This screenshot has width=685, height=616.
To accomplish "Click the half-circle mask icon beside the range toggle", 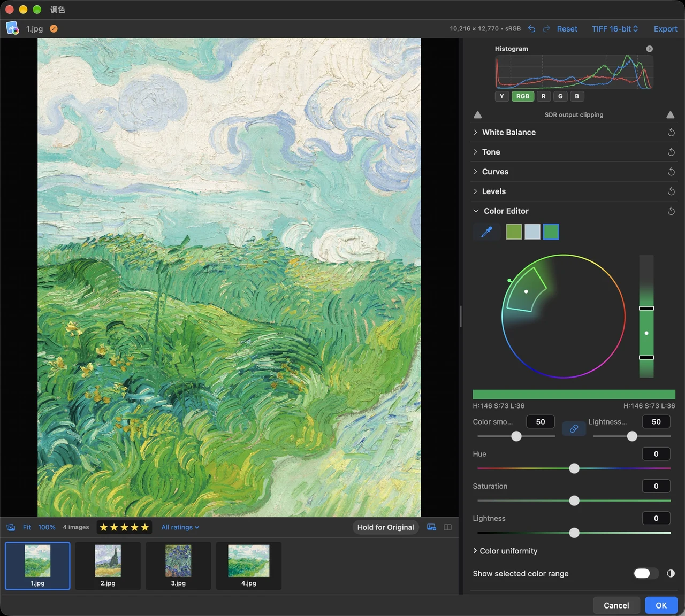I will [671, 574].
